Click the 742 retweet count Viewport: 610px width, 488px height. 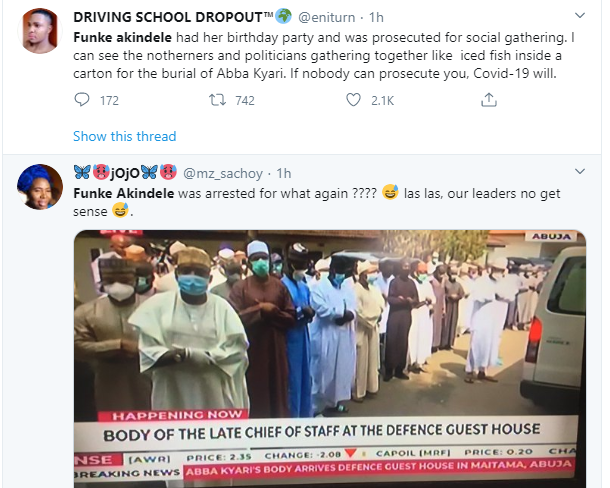click(x=242, y=100)
